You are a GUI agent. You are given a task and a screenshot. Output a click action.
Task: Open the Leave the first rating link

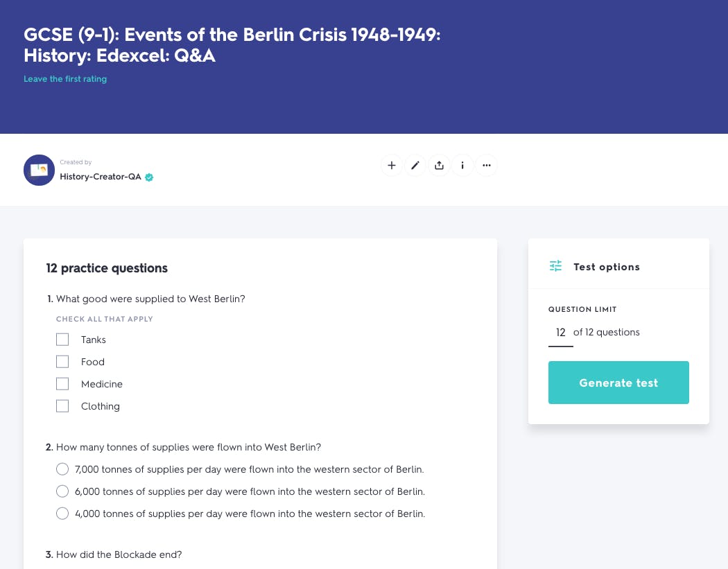(x=64, y=79)
